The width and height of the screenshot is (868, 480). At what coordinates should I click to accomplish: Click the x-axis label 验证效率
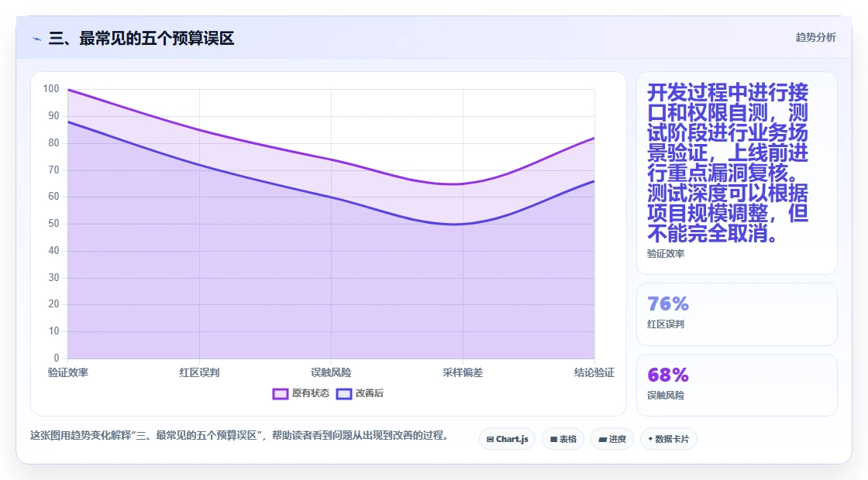pos(68,372)
